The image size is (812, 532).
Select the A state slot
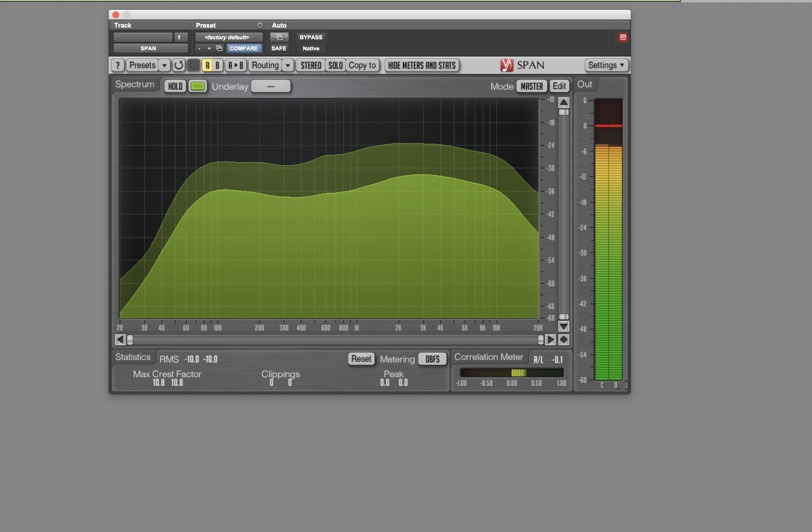207,65
